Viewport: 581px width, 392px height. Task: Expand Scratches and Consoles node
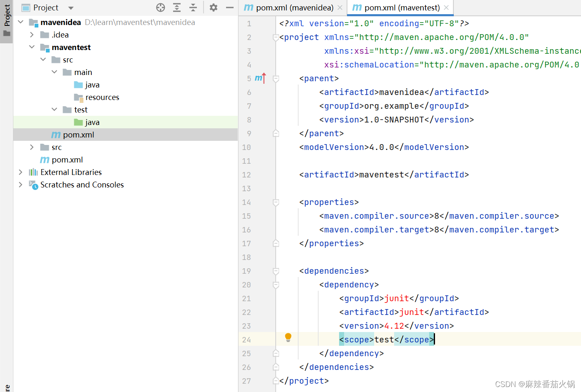pyautogui.click(x=21, y=185)
